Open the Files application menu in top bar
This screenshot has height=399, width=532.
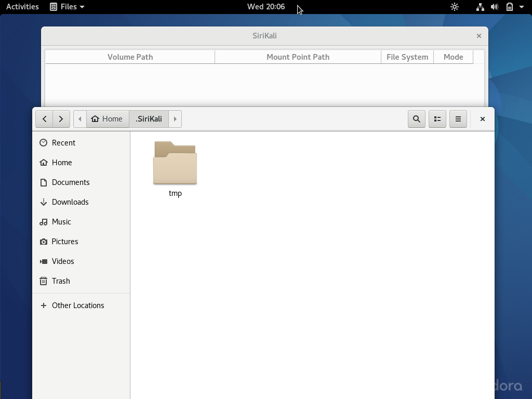tap(67, 7)
